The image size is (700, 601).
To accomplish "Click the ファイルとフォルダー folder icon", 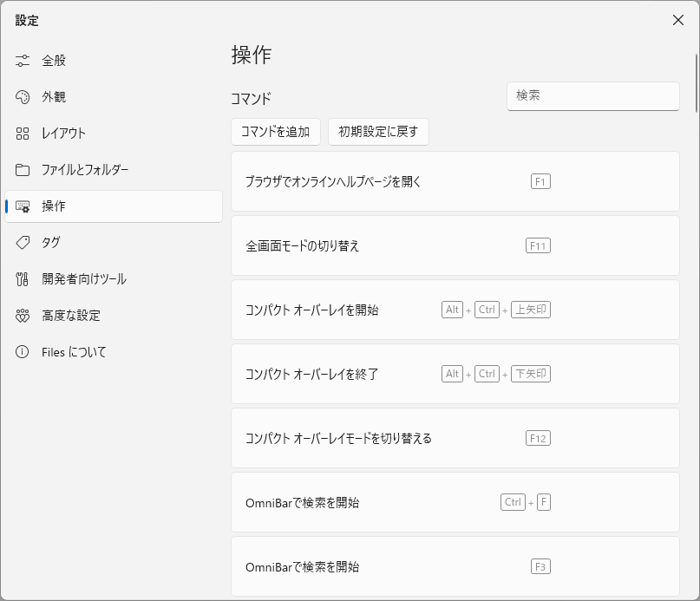I will (x=23, y=170).
